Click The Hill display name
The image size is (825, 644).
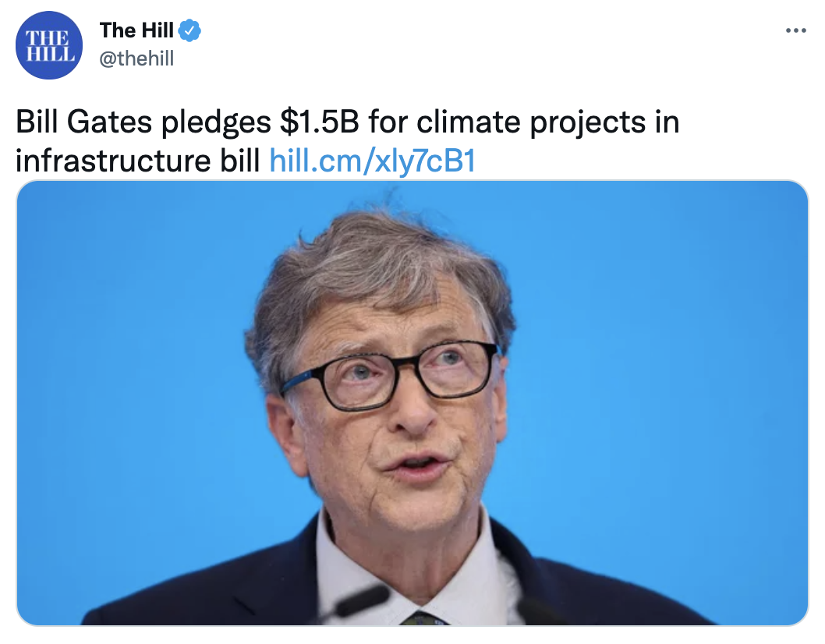(136, 30)
